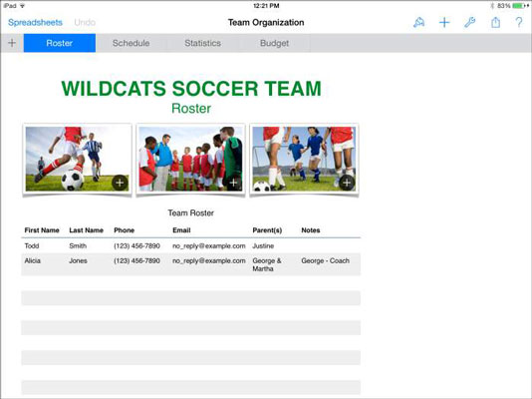Open Help question mark icon
The width and height of the screenshot is (532, 399).
pos(519,22)
